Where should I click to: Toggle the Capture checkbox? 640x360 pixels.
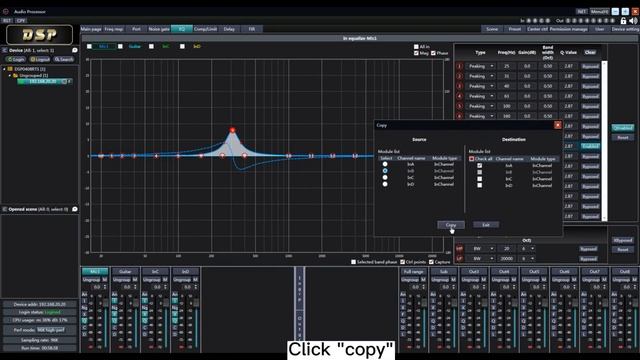pyautogui.click(x=431, y=262)
